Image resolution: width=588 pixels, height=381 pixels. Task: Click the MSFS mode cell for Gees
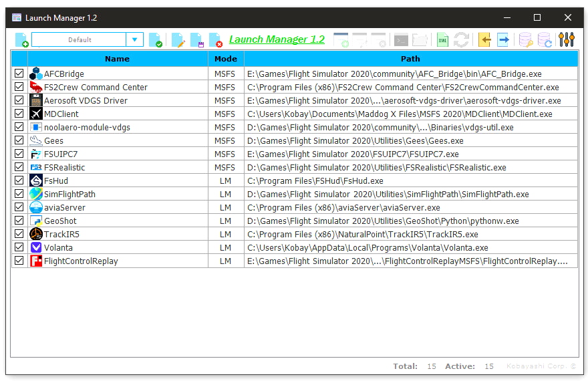point(225,140)
